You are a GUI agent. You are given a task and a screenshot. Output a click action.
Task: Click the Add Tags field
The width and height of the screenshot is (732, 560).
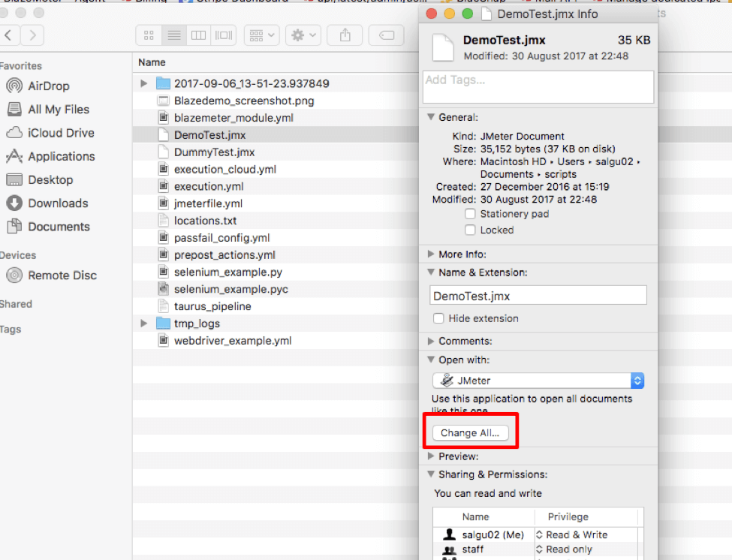tap(538, 86)
